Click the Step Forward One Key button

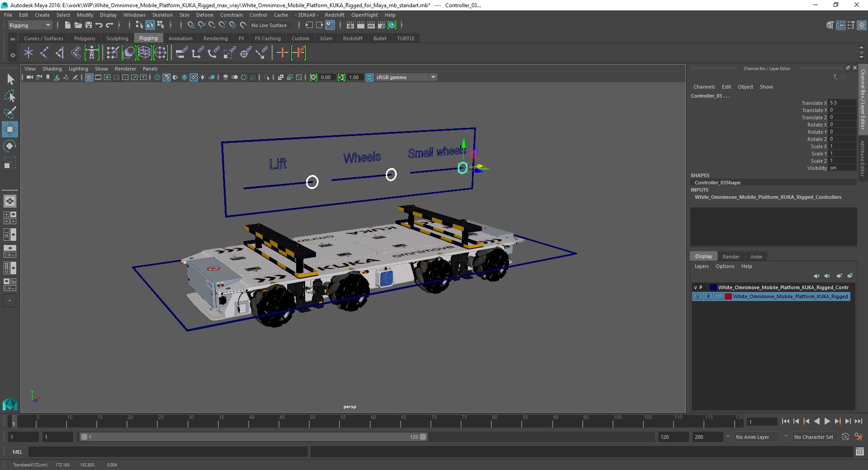click(837, 421)
